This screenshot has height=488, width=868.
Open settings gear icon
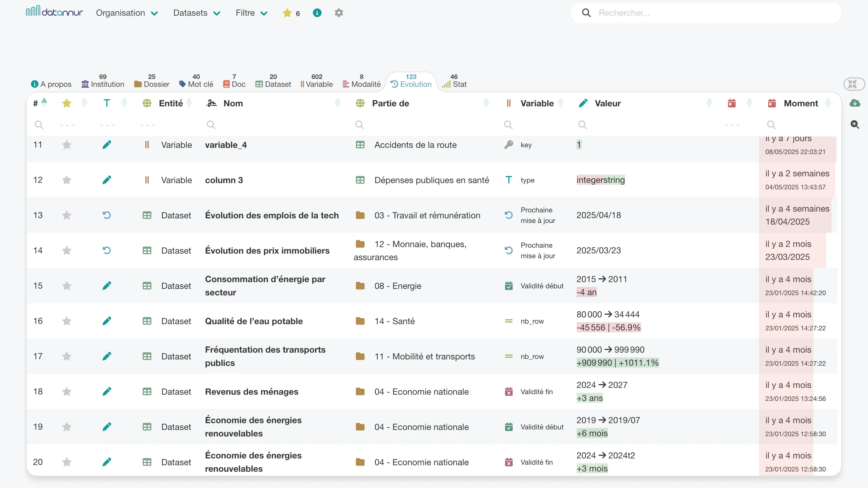[339, 13]
